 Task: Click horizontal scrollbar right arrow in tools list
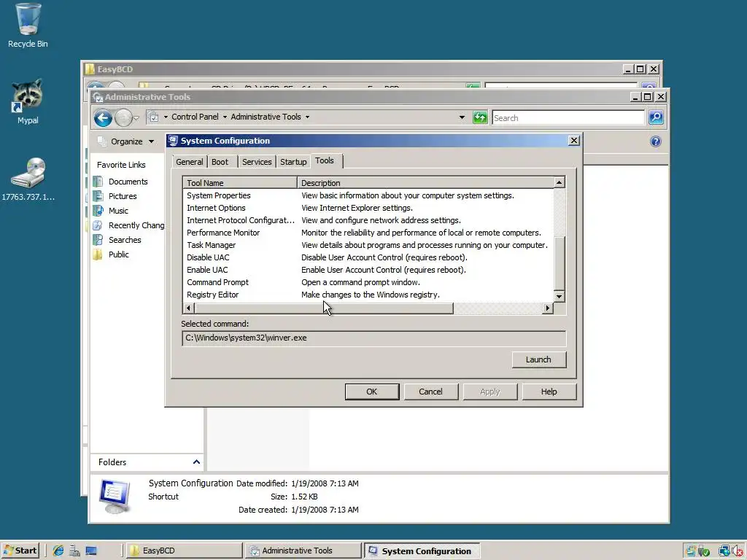pos(547,308)
